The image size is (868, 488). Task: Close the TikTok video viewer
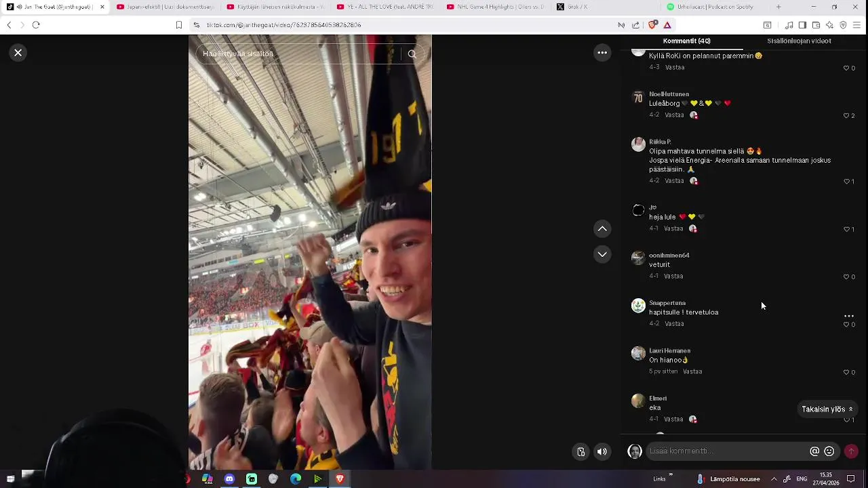(18, 52)
